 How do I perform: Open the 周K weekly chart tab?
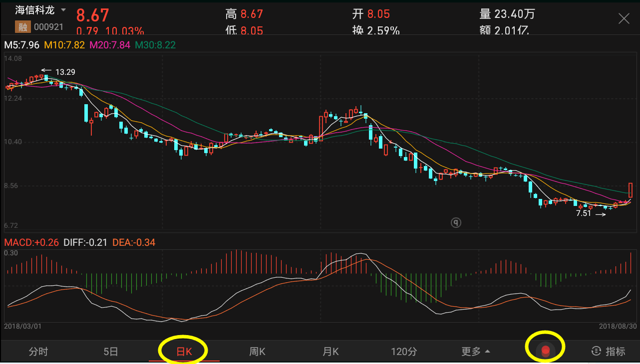(x=257, y=352)
